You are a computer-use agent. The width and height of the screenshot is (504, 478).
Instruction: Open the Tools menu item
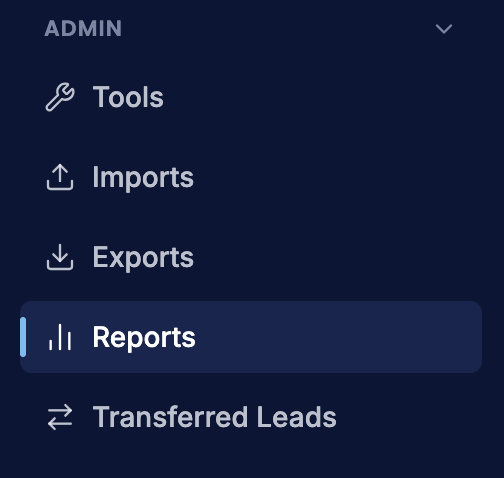128,97
